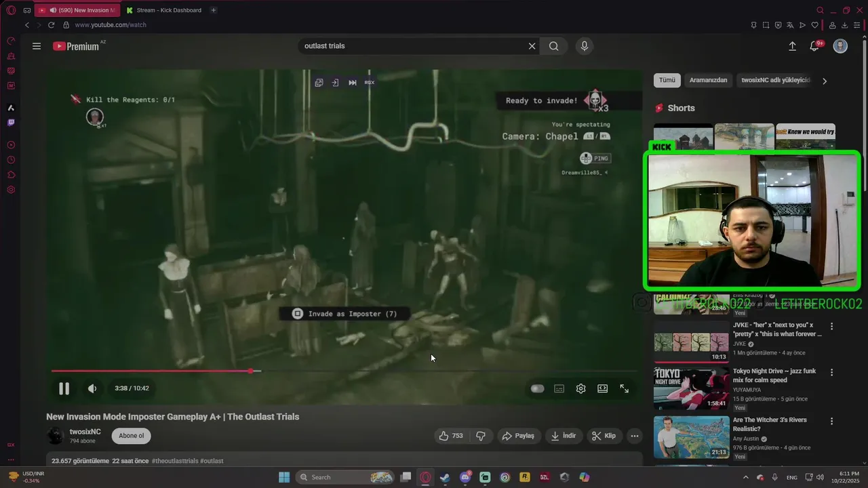Clear the search text with the X
The height and width of the screenshot is (488, 868).
pyautogui.click(x=532, y=46)
